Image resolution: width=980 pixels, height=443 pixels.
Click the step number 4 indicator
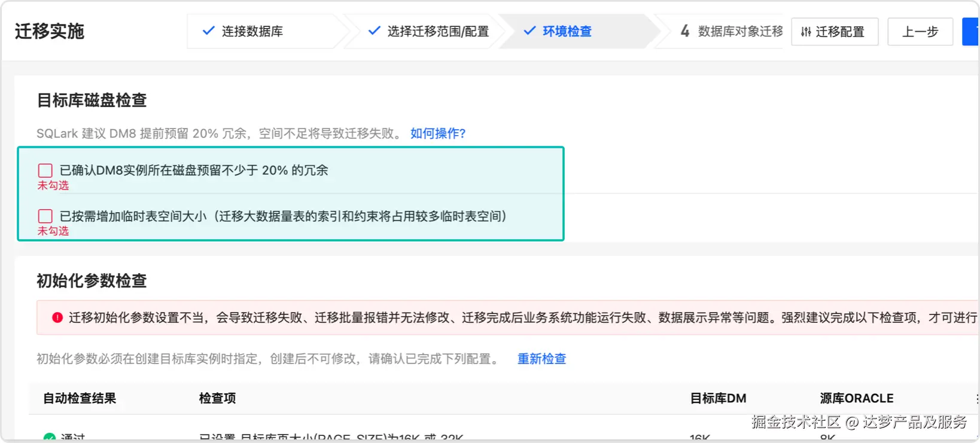coord(685,31)
